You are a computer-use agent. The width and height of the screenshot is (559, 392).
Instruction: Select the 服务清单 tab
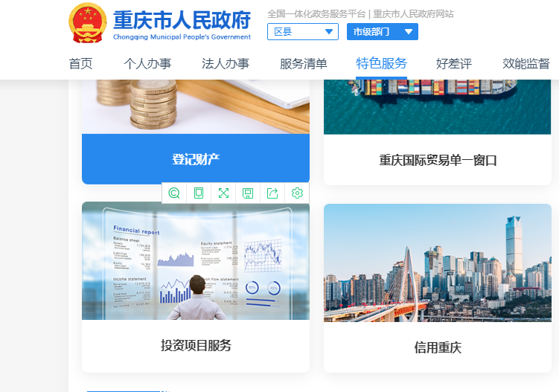click(304, 64)
